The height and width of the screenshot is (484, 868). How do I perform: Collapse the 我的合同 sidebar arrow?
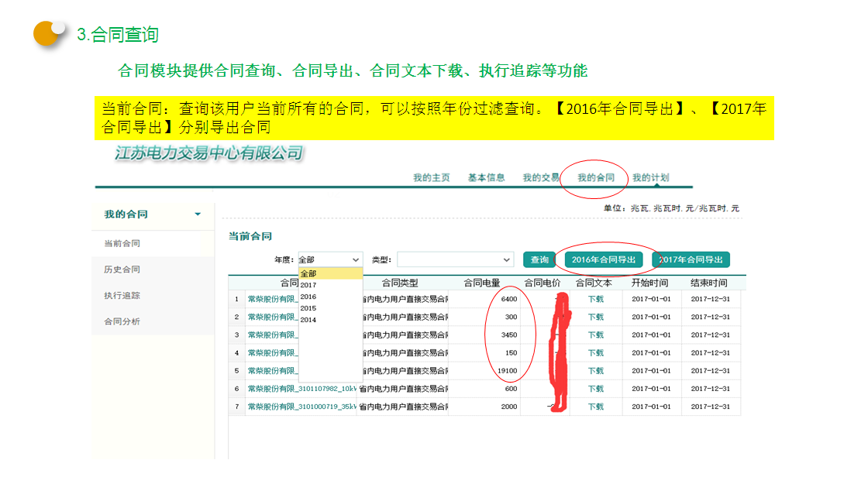pyautogui.click(x=198, y=215)
